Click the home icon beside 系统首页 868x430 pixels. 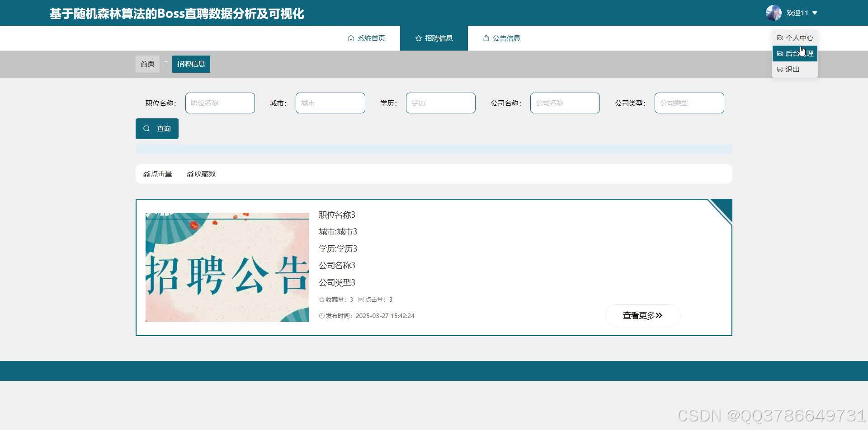click(x=351, y=38)
